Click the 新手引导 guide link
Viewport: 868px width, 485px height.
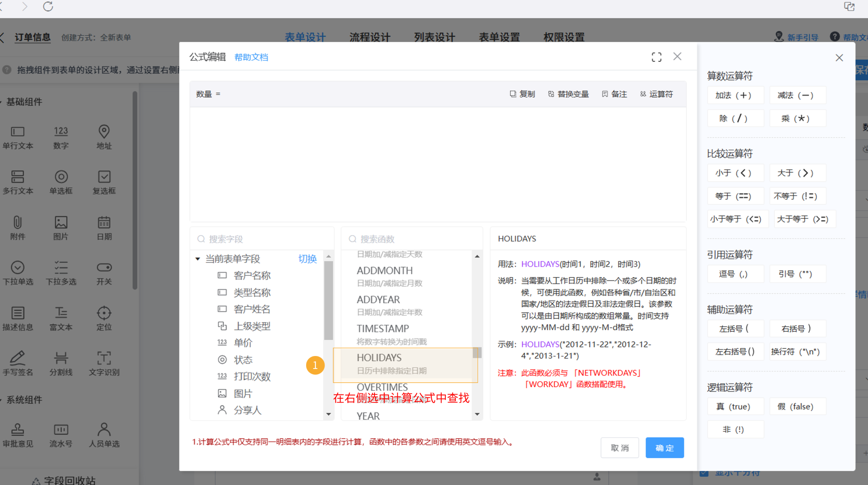pos(796,37)
